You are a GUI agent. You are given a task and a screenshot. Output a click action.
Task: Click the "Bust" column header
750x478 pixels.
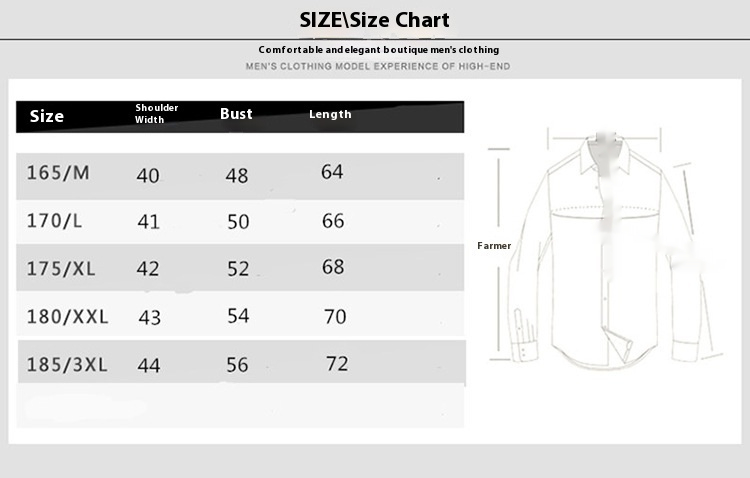click(236, 113)
